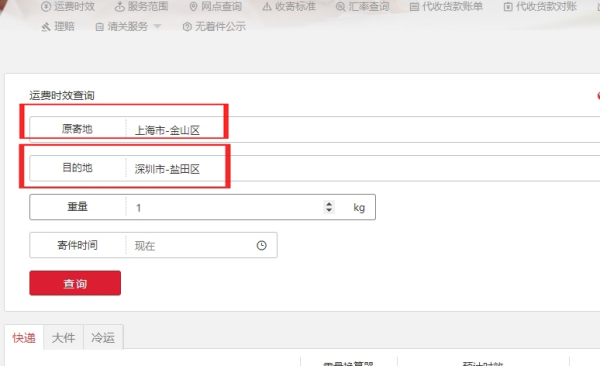Decrease weight using the stepper down arrow
The height and width of the screenshot is (366, 600).
(329, 210)
